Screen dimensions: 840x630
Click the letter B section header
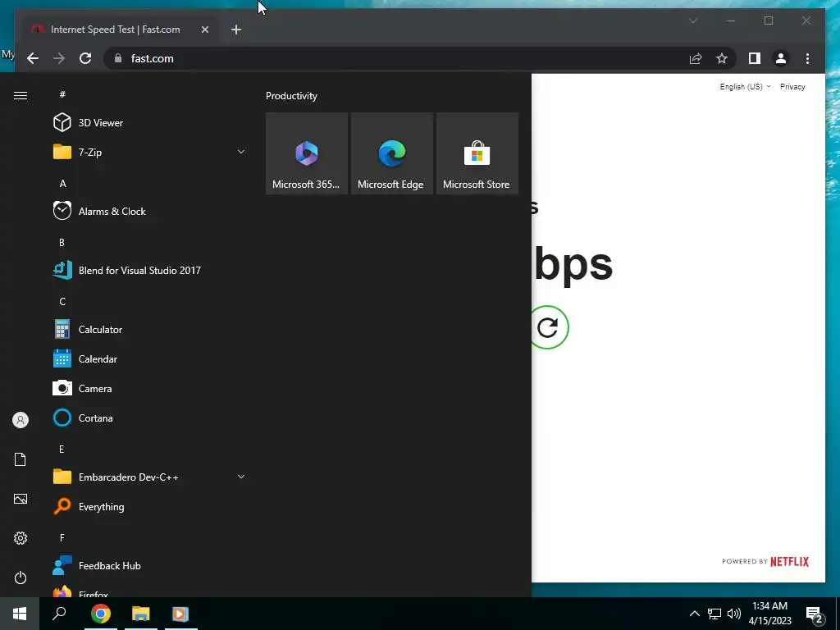tap(62, 243)
